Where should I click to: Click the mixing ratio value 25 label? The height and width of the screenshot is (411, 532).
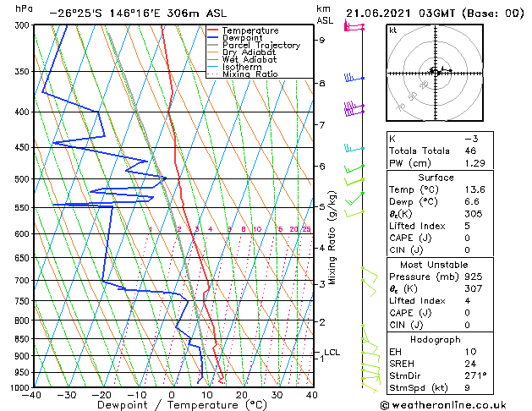coord(306,229)
